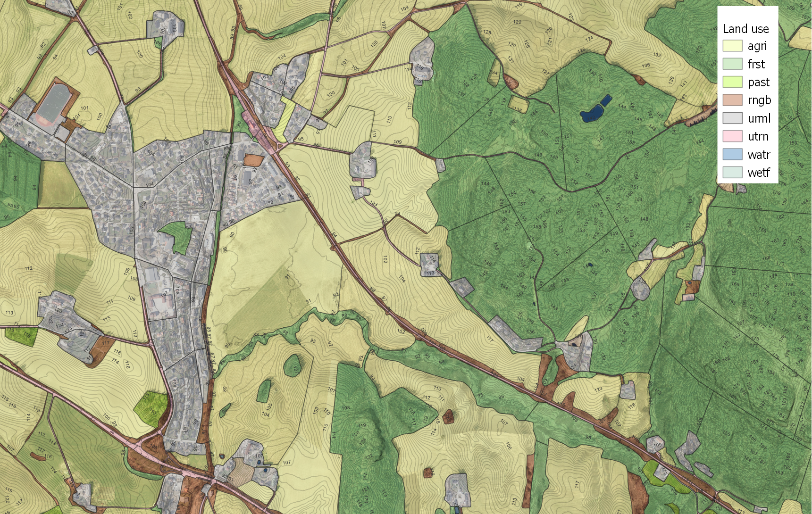
Task: Click the 'rngb' legend label
Action: coord(759,100)
